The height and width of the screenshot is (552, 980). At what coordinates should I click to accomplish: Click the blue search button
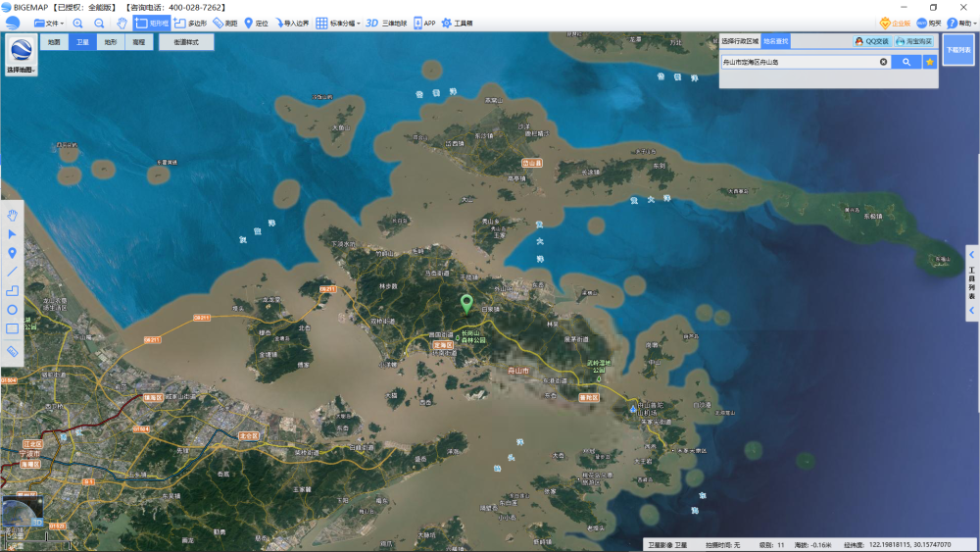coord(906,62)
